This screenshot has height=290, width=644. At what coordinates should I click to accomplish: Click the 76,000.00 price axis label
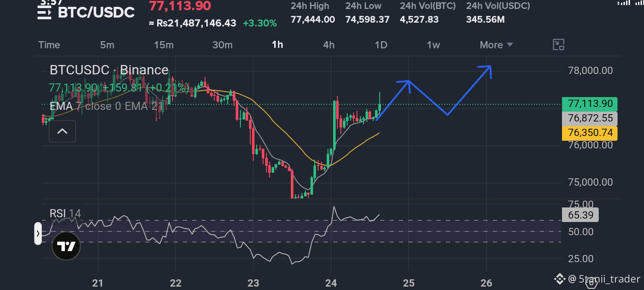pyautogui.click(x=590, y=145)
